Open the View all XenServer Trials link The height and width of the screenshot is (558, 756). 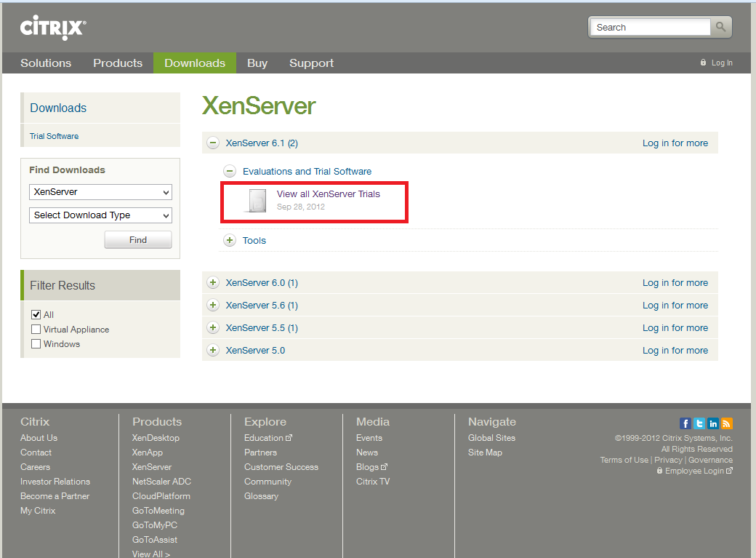328,194
